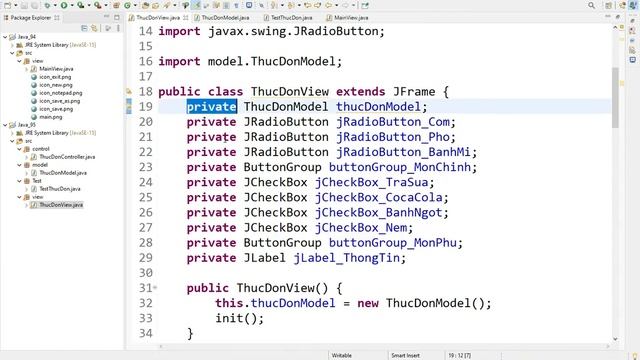Click the Open Task toolbar icon

(156, 5)
